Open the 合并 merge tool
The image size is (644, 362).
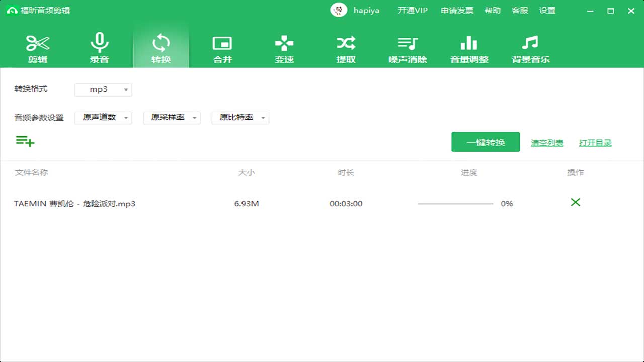click(222, 49)
